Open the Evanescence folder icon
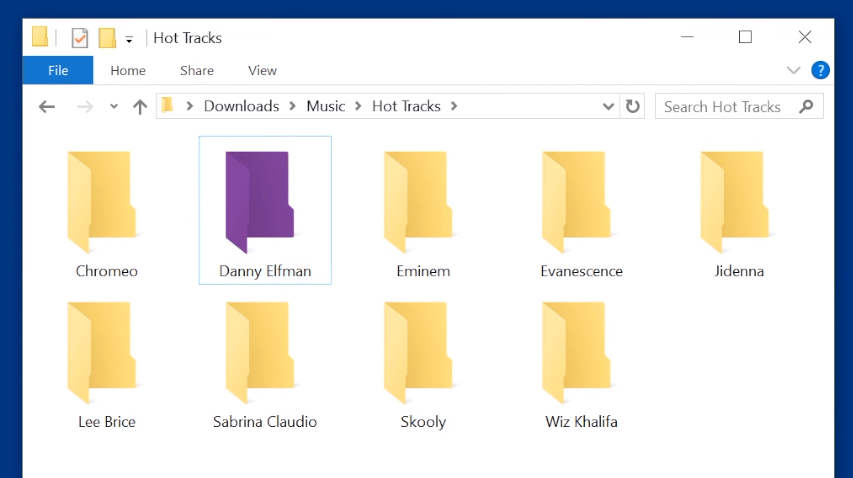This screenshot has width=853, height=478. [577, 202]
